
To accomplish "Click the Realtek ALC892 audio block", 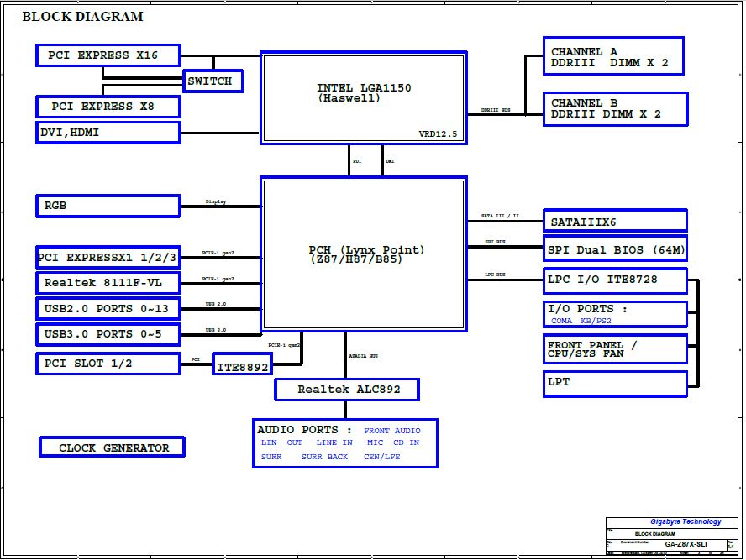I will [346, 390].
